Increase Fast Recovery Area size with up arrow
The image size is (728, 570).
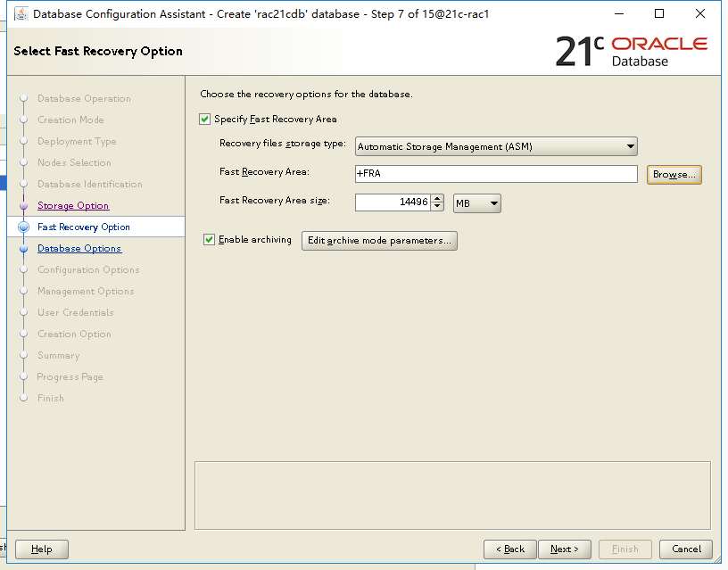(437, 198)
